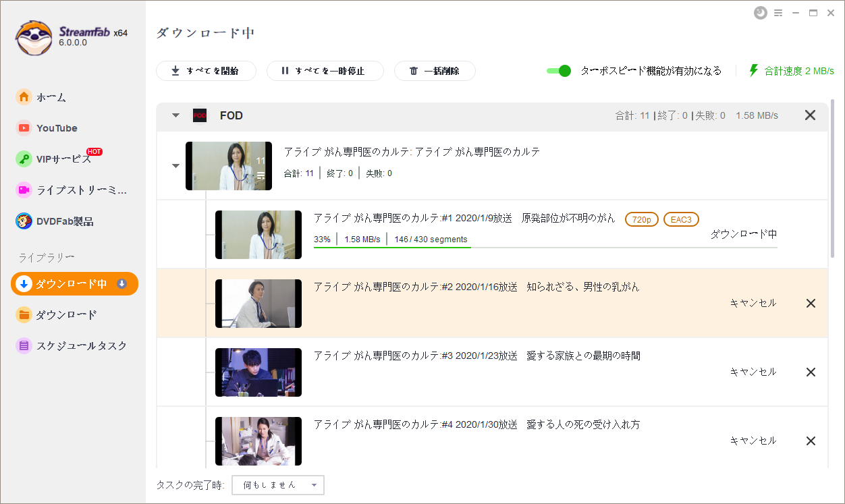845x504 pixels.
Task: Open the タスクの完了時 dropdown
Action: coord(278,485)
